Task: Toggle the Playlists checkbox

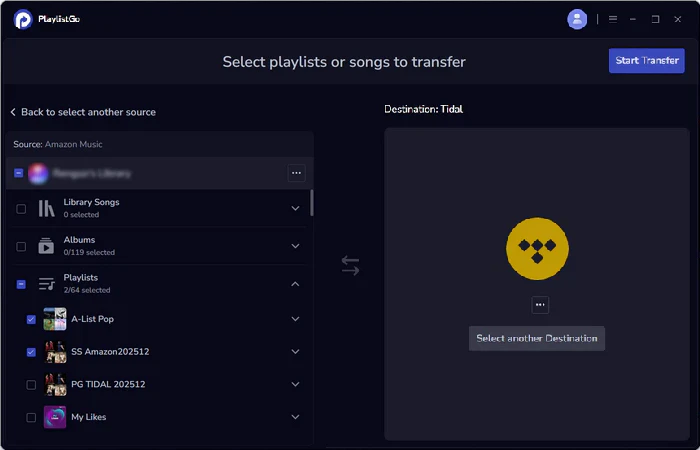Action: coord(21,284)
